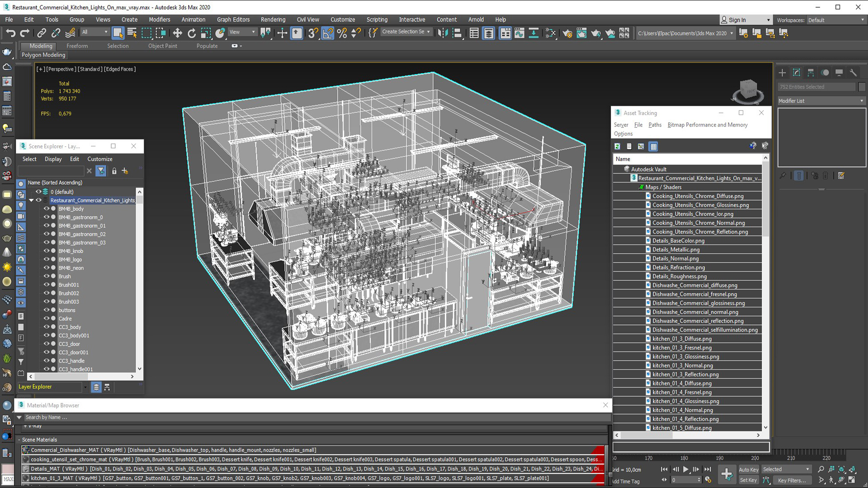This screenshot has height=488, width=868.
Task: Toggle the Percent Snap icon
Action: click(342, 33)
